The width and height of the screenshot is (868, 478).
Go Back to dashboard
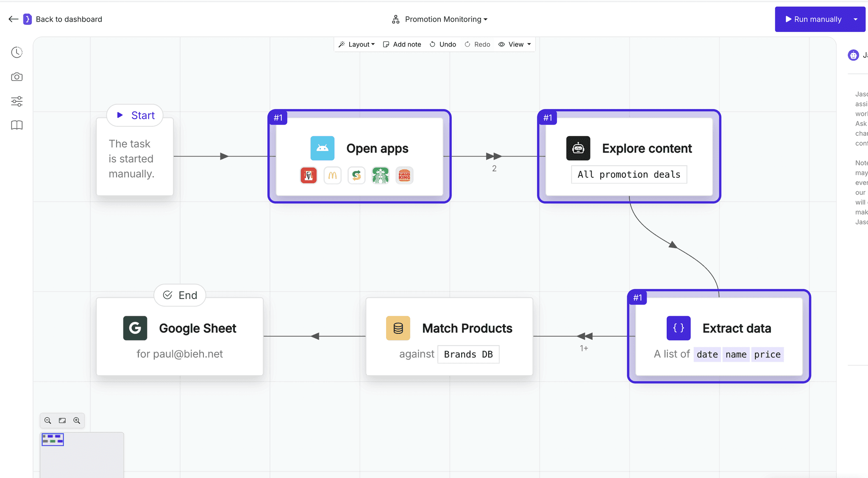[63, 19]
